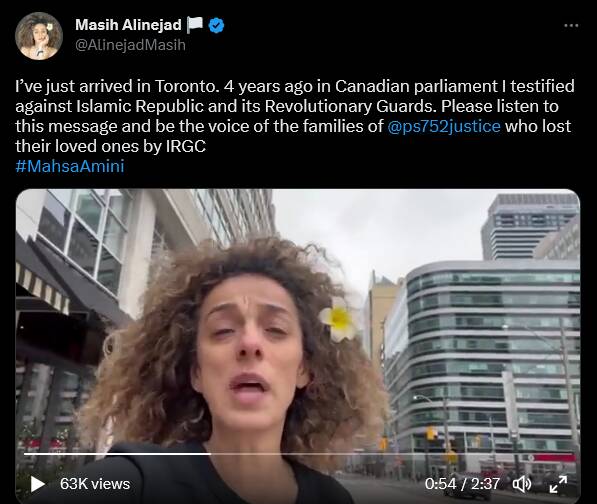Click the end of the played progress segment
Screen dimensions: 597x504
(x=210, y=454)
